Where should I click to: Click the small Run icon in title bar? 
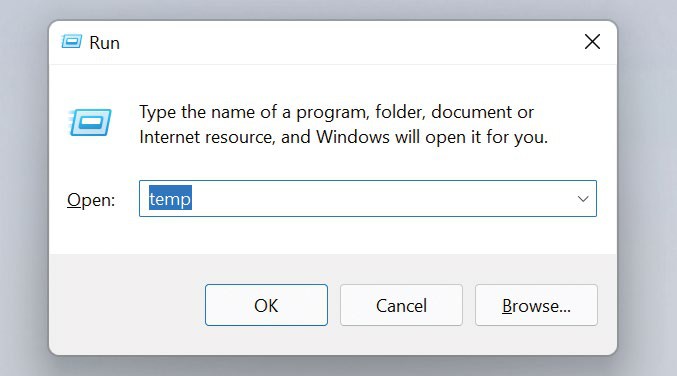[x=71, y=41]
